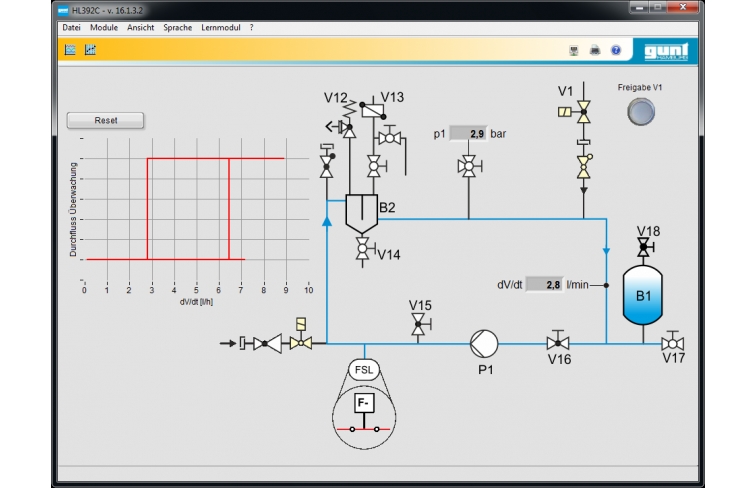
Task: Click the Durchfluss Überwachung axis label
Action: tap(73, 209)
